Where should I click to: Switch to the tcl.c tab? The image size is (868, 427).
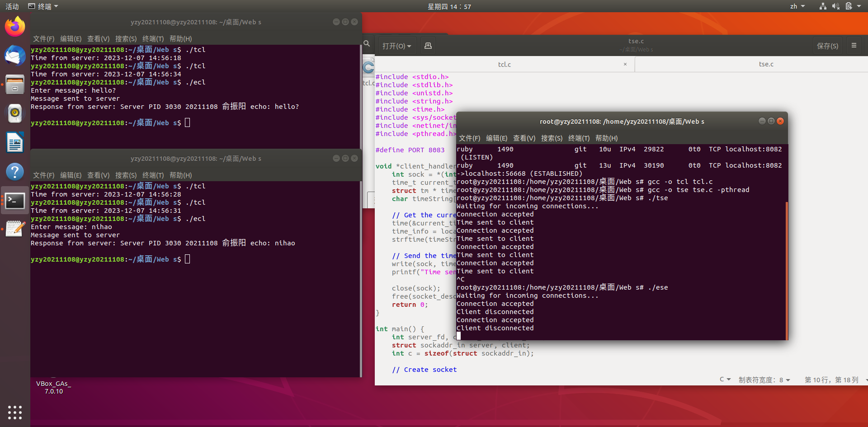[x=505, y=64]
